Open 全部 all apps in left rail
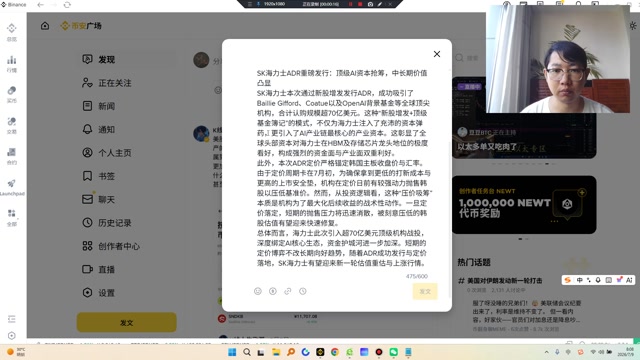This screenshot has height=360, width=640. pyautogui.click(x=11, y=218)
